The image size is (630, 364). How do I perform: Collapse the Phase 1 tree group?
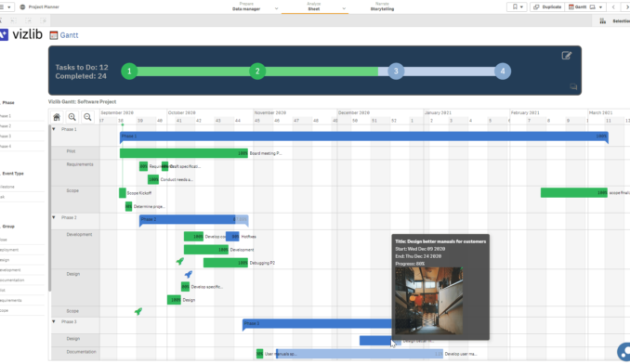54,129
